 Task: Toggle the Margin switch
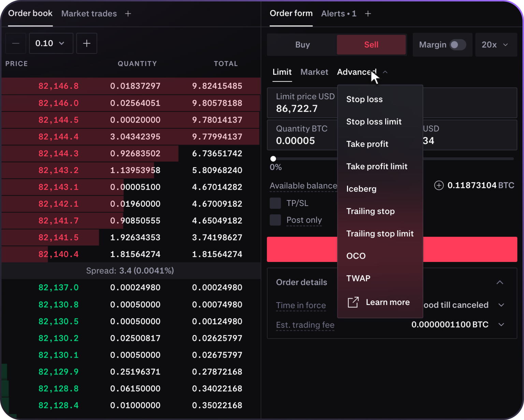457,45
